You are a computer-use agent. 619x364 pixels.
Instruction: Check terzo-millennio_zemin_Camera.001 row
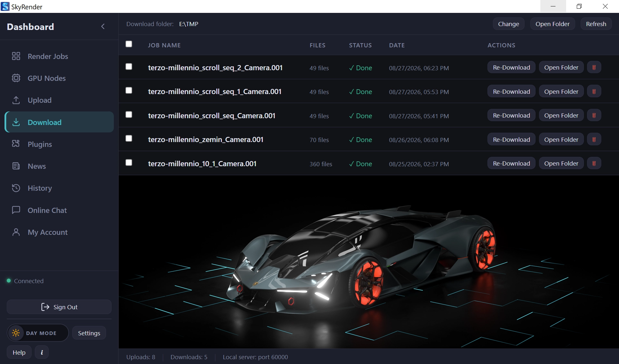point(129,138)
